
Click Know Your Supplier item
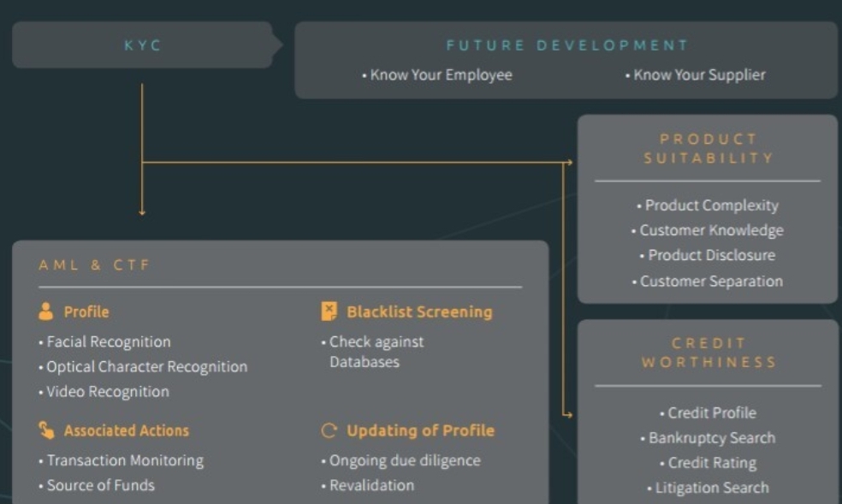pyautogui.click(x=696, y=75)
